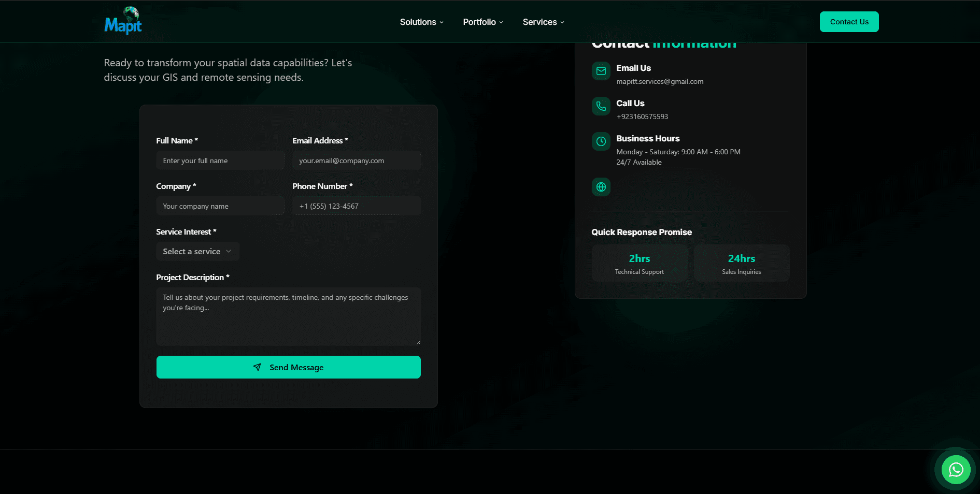The height and width of the screenshot is (494, 980).
Task: Expand the Solutions dropdown chevron
Action: 441,22
